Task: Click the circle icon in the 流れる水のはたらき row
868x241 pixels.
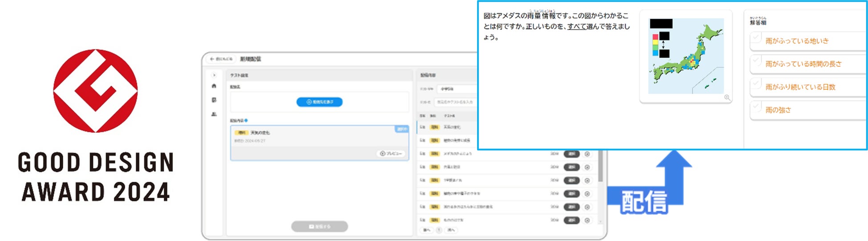Action: pyautogui.click(x=587, y=207)
